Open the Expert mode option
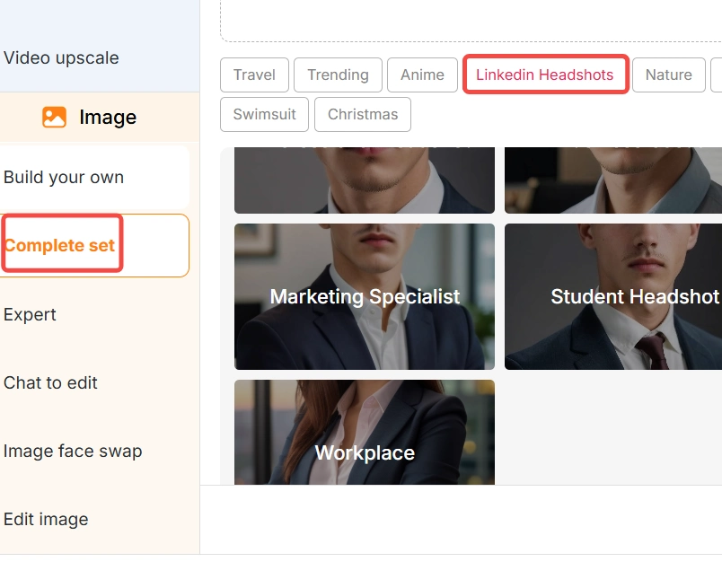Viewport: 722px width, 588px height. [x=30, y=314]
